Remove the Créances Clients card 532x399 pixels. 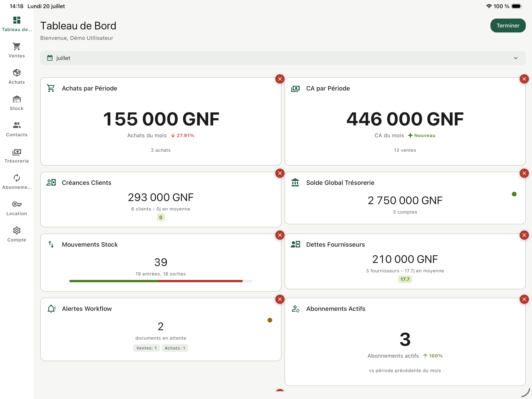tap(280, 173)
